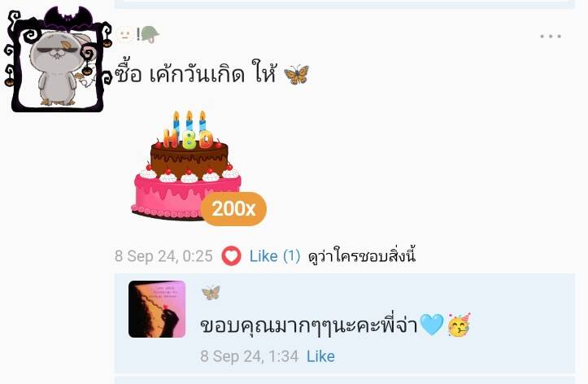
Task: Like the ขอบคุณมากๆ reply comment
Action: tap(320, 356)
